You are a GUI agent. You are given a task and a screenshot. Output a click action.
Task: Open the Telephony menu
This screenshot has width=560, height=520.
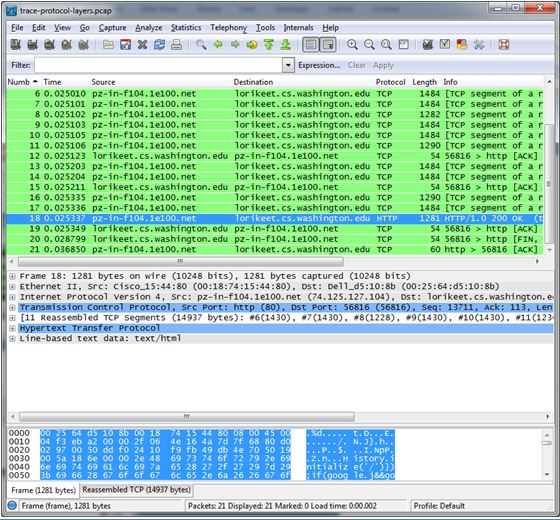tap(229, 28)
